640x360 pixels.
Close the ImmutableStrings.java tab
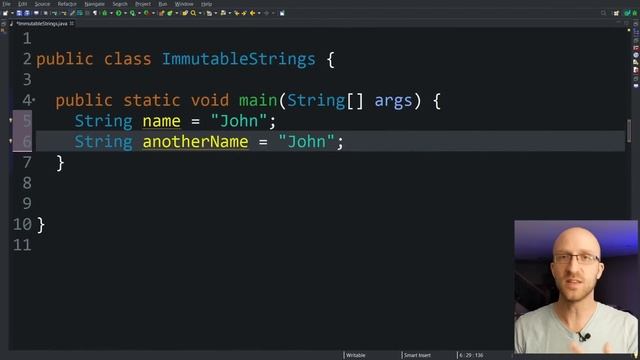click(x=72, y=24)
